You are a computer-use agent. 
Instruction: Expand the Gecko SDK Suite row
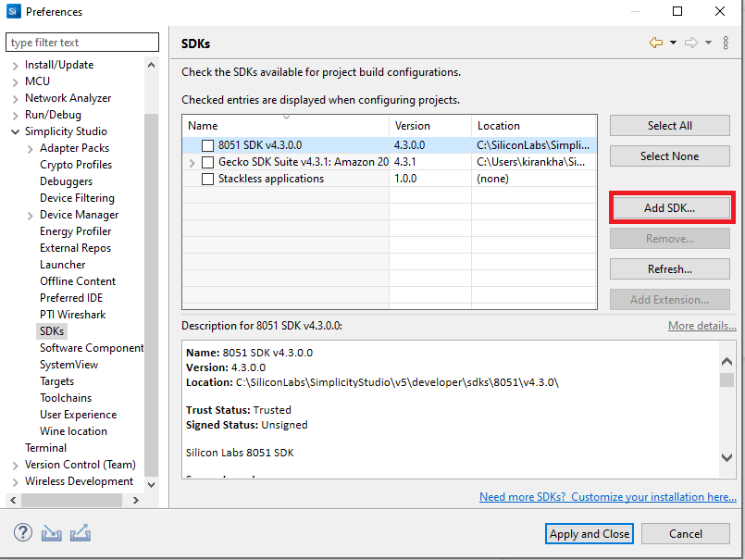192,163
